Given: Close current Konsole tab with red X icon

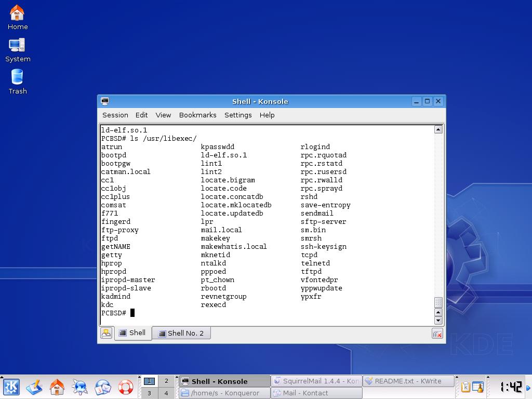Looking at the screenshot, I should tap(437, 334).
